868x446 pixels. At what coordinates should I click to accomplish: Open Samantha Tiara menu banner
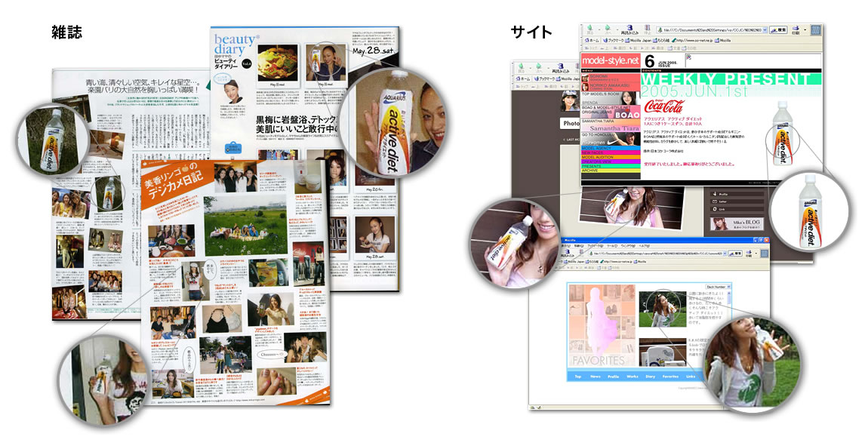(611, 125)
